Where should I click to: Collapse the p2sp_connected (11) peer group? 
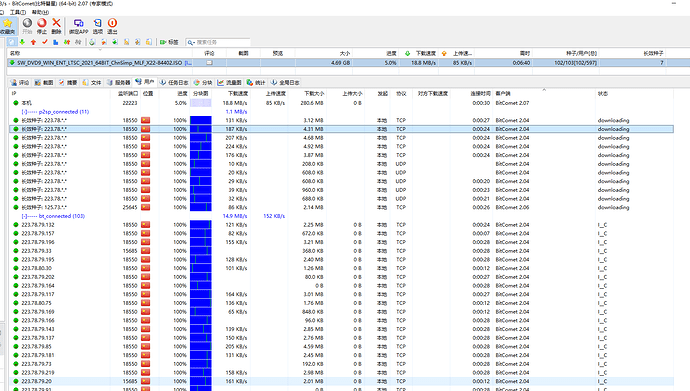tap(24, 112)
